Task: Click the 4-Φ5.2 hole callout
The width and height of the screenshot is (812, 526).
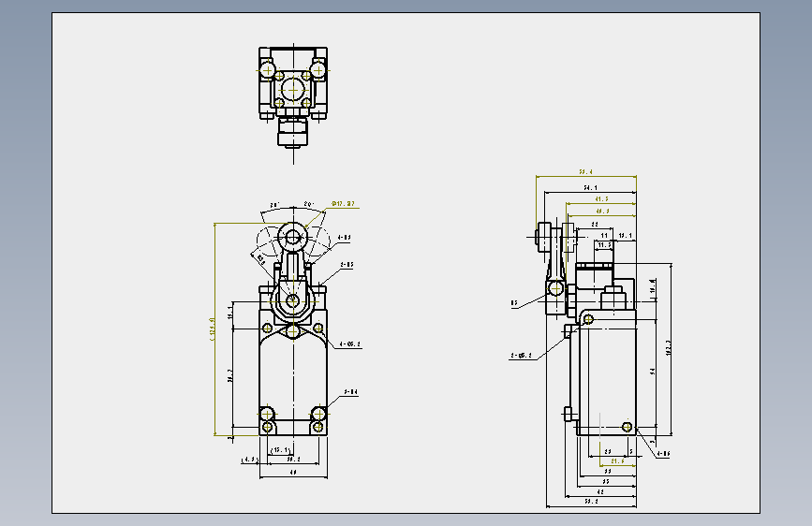Action: 349,344
